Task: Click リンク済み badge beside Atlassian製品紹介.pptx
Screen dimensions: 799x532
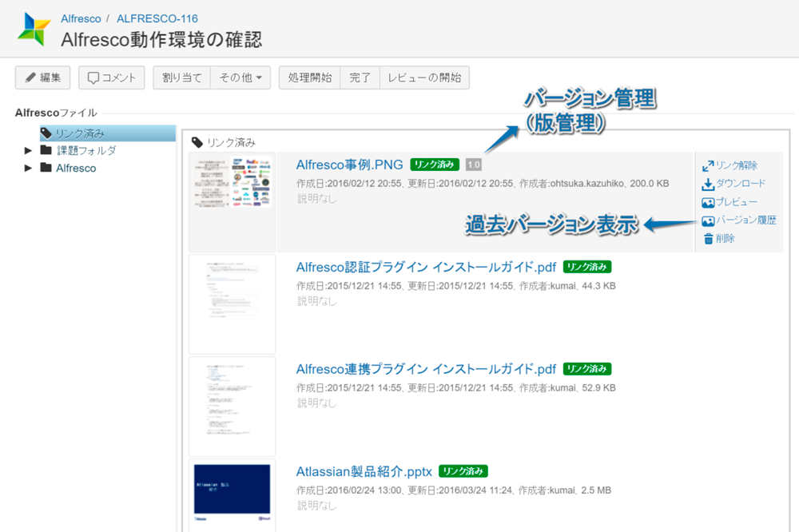Action: pos(463,471)
